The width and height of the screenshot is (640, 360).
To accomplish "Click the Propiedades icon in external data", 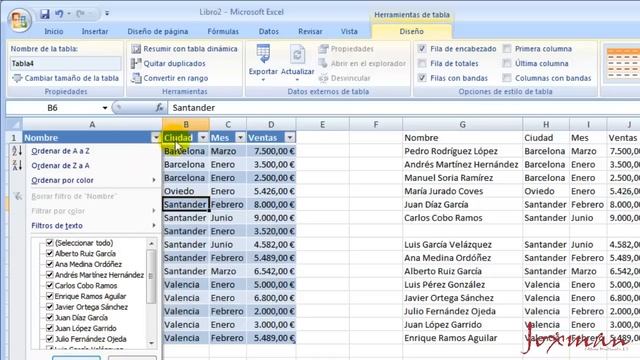I will (323, 49).
